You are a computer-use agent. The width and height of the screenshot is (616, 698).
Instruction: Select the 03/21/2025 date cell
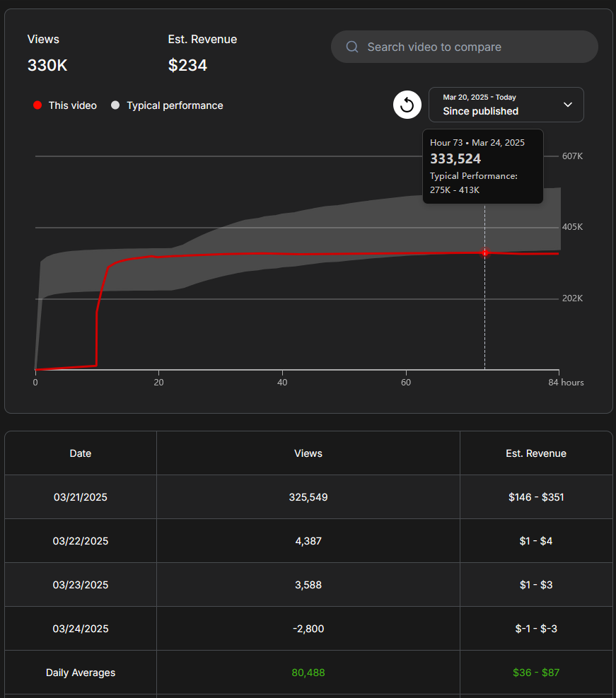(81, 497)
